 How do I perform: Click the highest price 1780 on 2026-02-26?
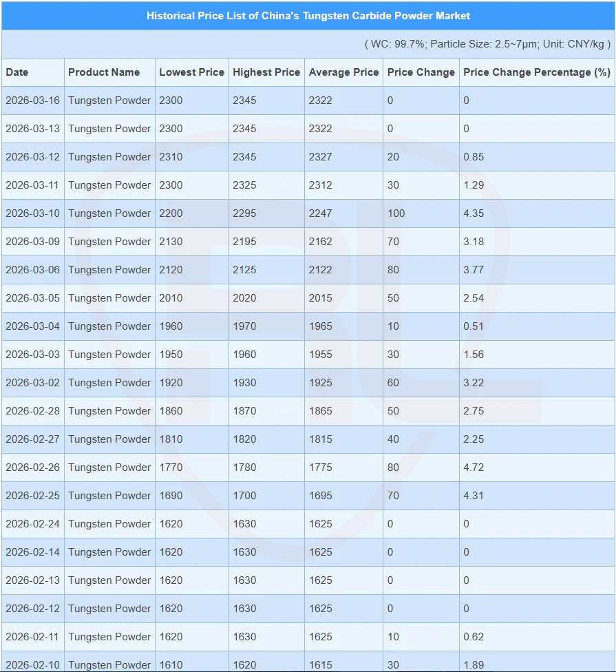(x=244, y=468)
